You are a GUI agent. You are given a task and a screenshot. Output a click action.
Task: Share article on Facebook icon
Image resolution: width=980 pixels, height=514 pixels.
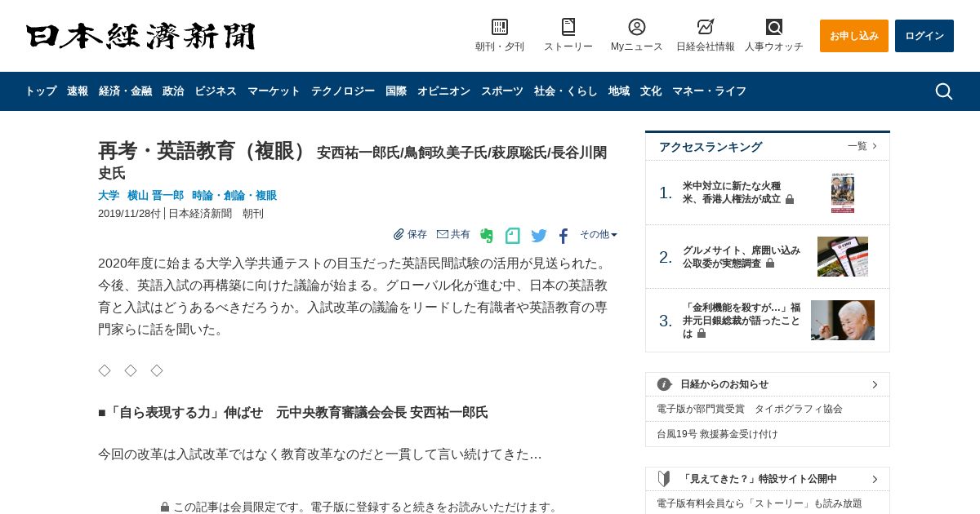pyautogui.click(x=563, y=237)
